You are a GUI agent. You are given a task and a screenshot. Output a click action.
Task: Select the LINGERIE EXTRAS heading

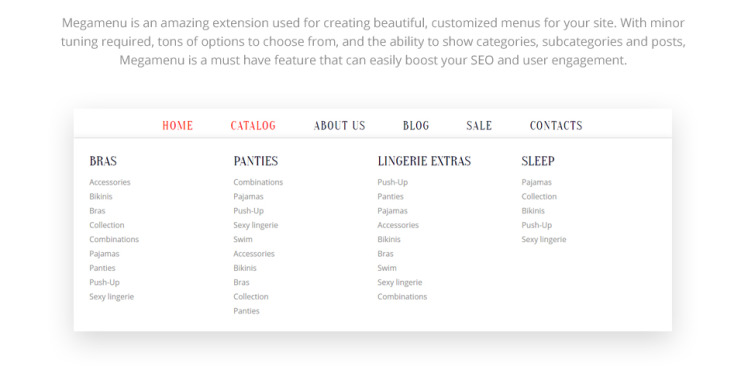424,161
